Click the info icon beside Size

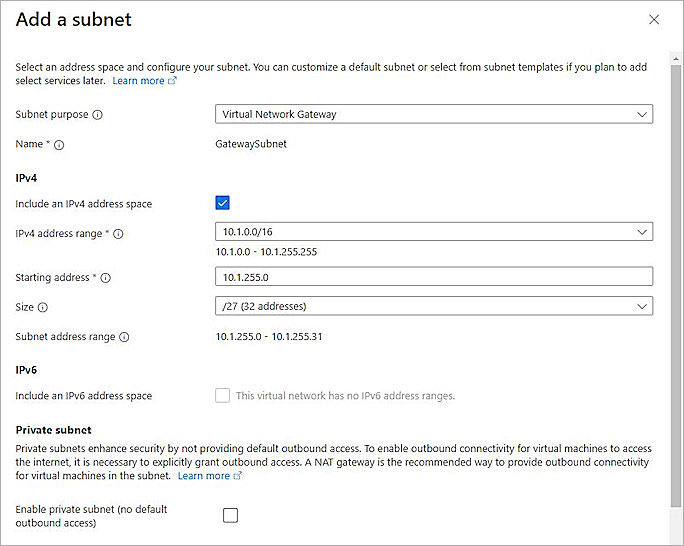pos(43,308)
